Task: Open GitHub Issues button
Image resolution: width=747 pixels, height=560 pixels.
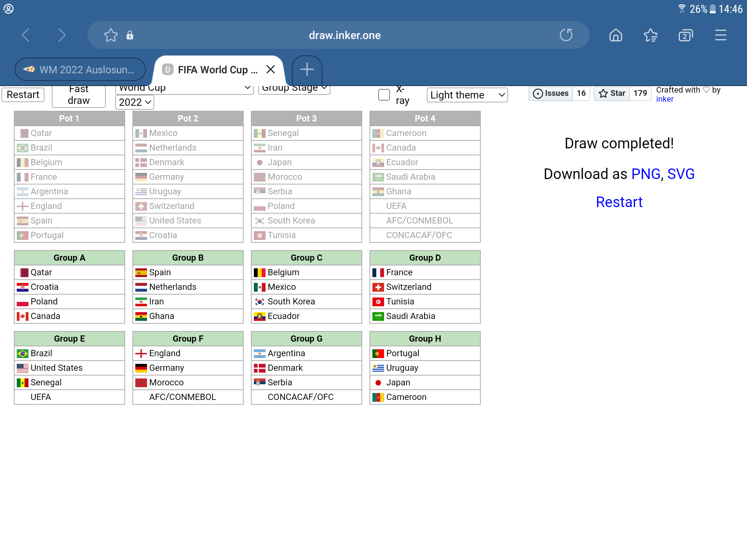Action: coord(551,93)
